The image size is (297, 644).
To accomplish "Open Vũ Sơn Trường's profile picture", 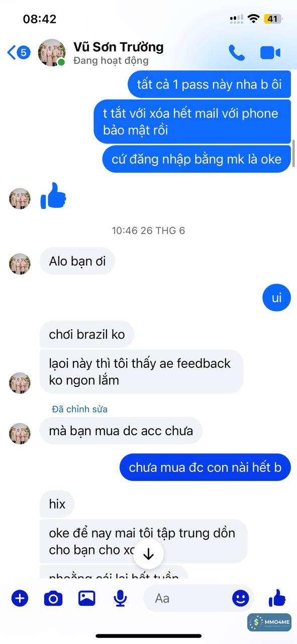I will [52, 52].
